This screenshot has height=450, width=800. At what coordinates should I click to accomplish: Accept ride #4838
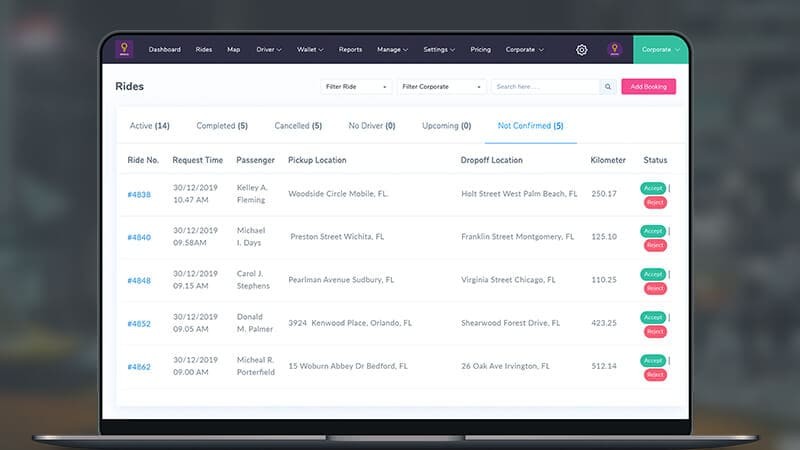click(x=653, y=188)
